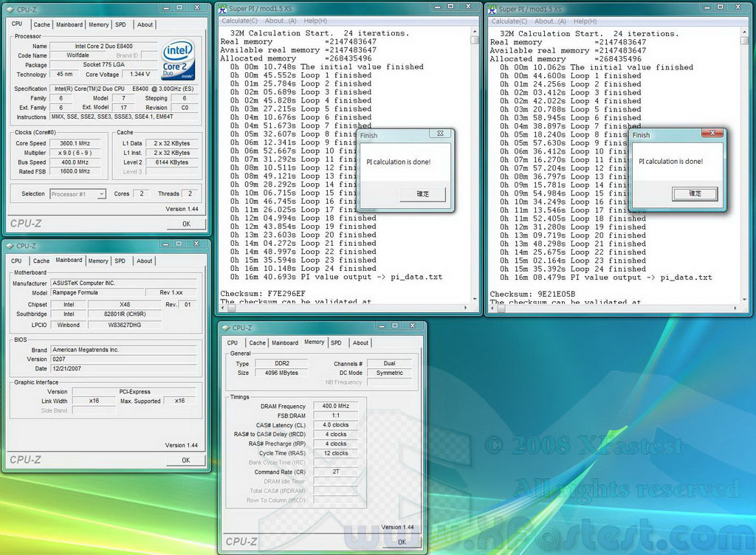Open About tab in the Motherboard CPU-Z window
756x555 pixels.
[x=145, y=261]
